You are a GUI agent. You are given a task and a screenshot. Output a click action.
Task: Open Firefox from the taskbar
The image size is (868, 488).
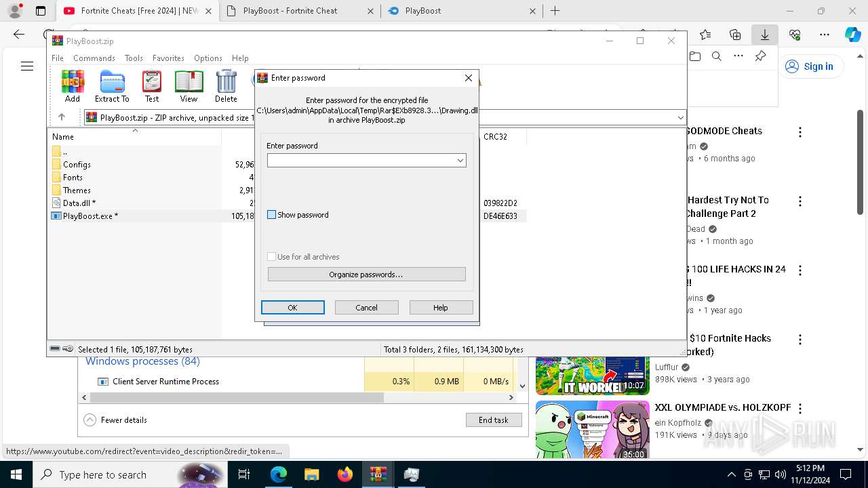click(x=344, y=474)
